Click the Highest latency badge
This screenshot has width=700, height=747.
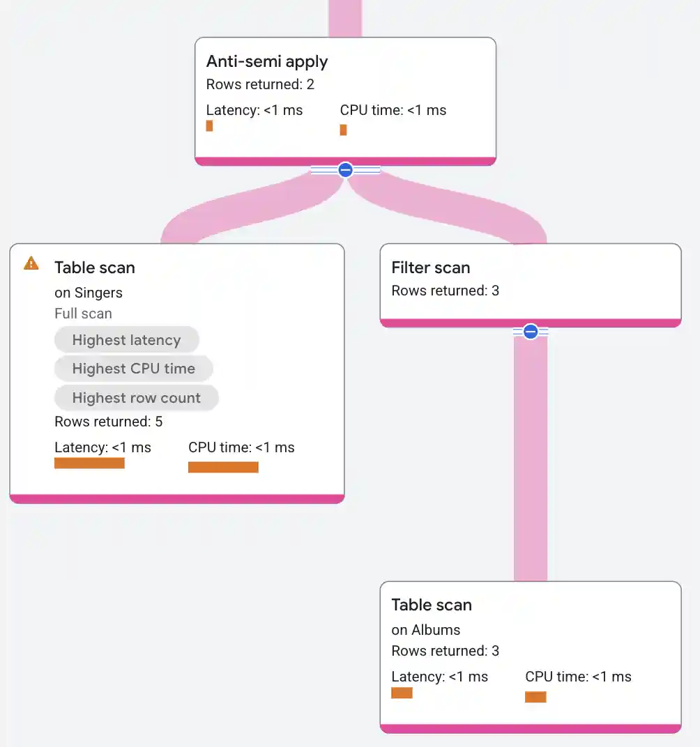[126, 339]
